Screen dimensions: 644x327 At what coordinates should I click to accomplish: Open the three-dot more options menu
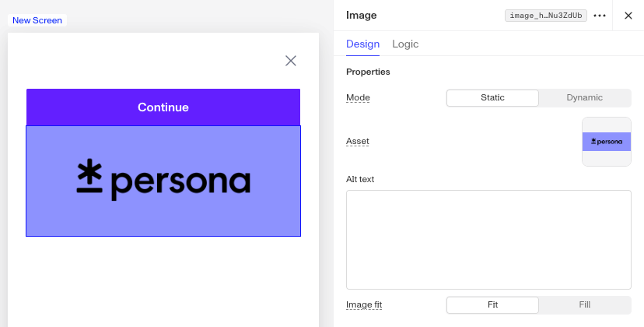(600, 16)
